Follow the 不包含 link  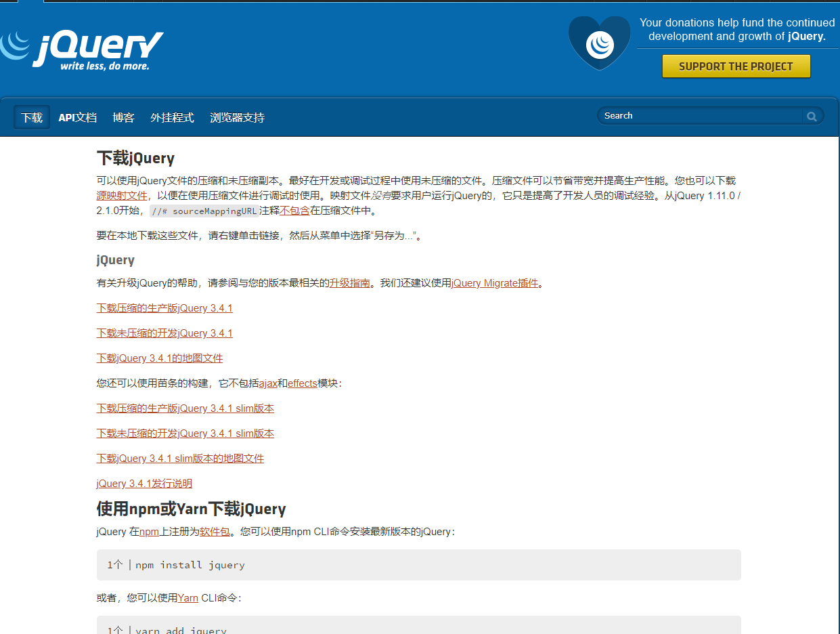click(294, 211)
